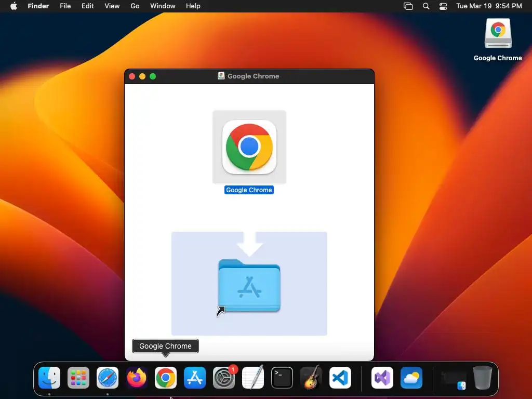
Task: Open Launchpad in the Dock
Action: (78, 378)
